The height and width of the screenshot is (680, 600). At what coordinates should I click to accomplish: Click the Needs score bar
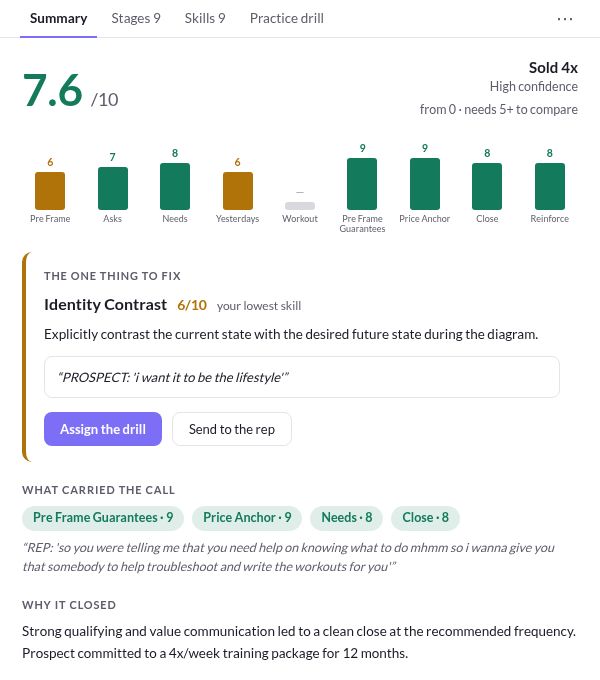tap(175, 186)
